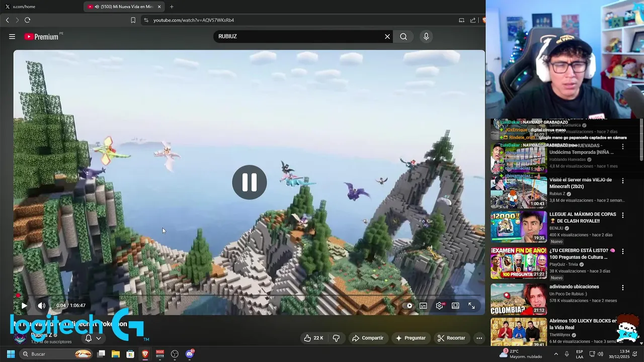Go to the YouTube Premium home logo
Viewport: 644px width, 362px height.
coord(41,36)
